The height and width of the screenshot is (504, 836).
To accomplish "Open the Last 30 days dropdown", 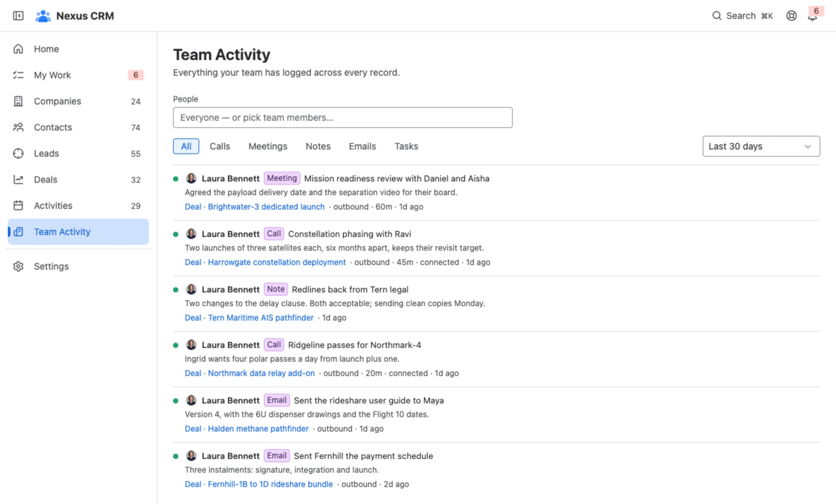I will pos(761,146).
